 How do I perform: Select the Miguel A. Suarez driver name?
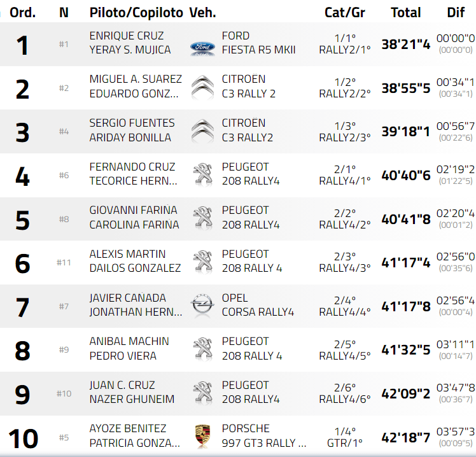coord(135,80)
